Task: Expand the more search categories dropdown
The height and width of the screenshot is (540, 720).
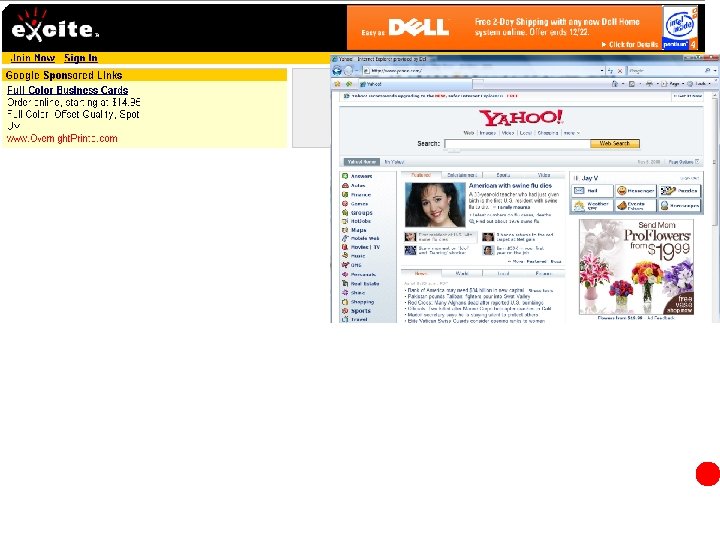Action: (x=571, y=133)
